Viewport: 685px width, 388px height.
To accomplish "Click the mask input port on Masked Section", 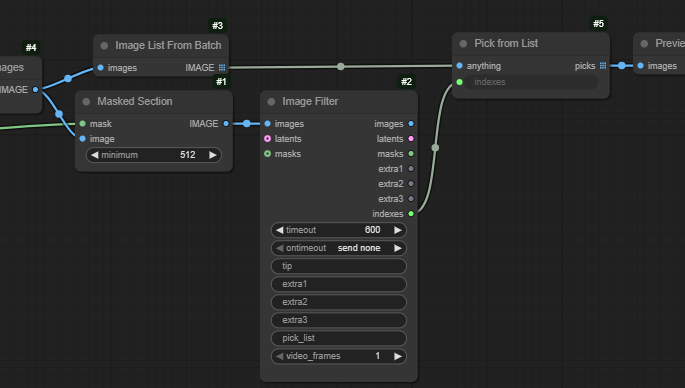I will click(x=83, y=124).
